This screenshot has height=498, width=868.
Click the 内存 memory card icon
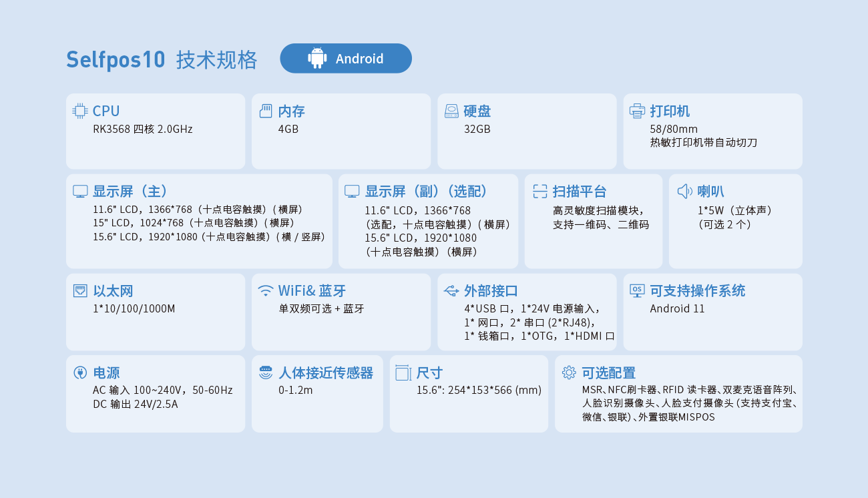tap(265, 111)
